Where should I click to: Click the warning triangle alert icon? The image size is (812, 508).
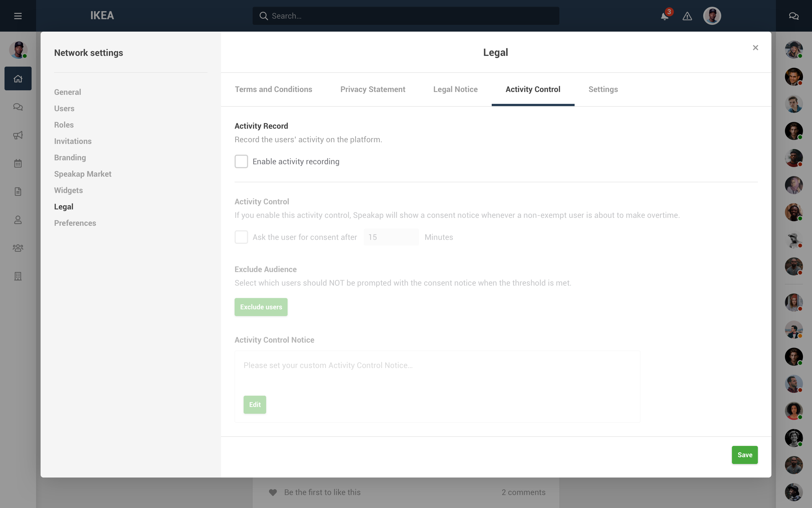[x=687, y=16]
